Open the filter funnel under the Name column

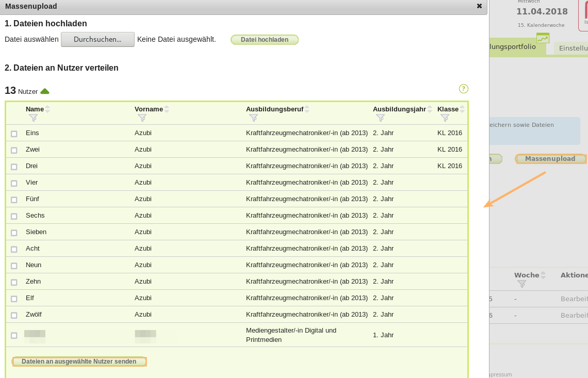(x=34, y=118)
